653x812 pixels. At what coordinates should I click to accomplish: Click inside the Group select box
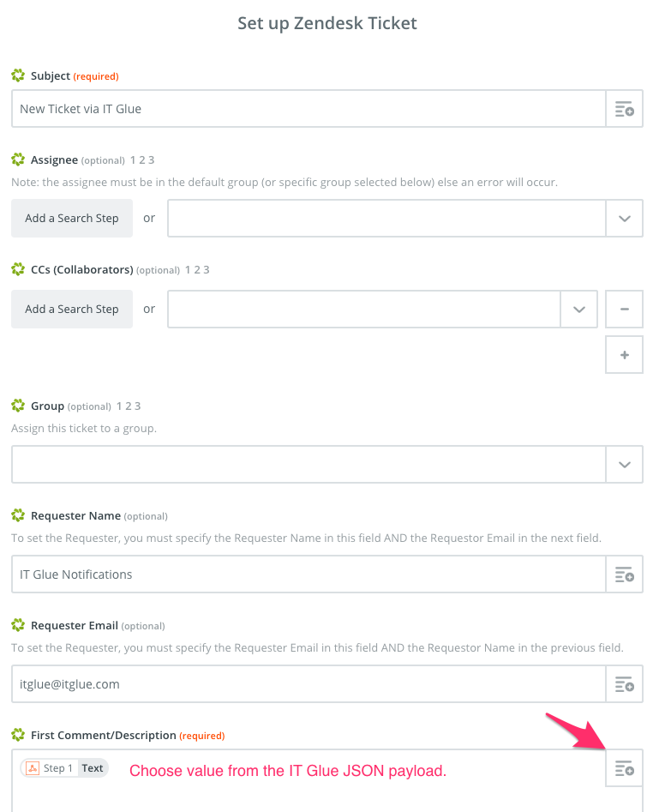tap(309, 465)
